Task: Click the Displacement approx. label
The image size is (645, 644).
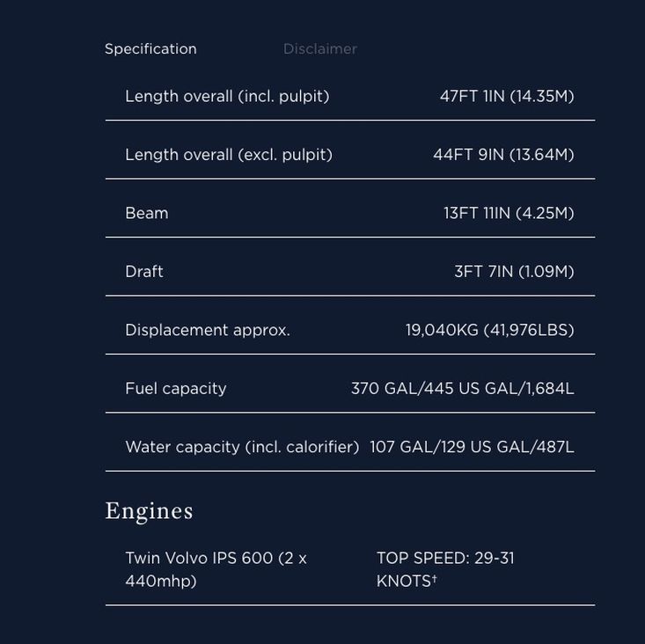Action: pos(208,331)
